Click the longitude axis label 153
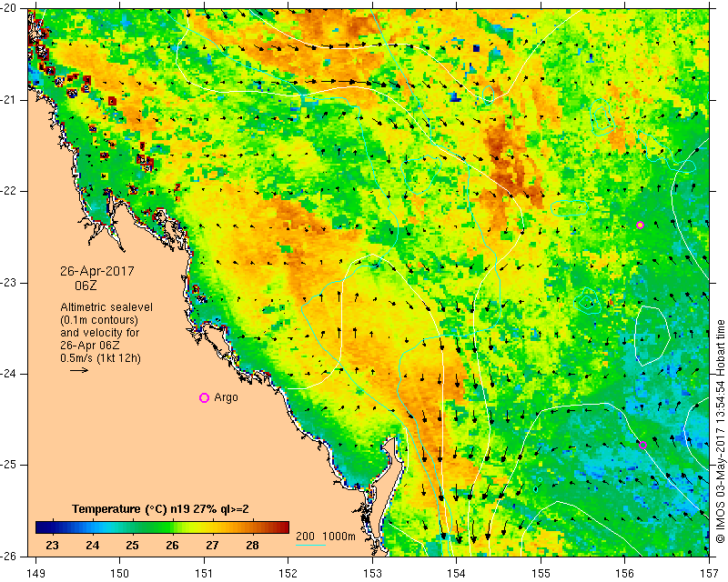This screenshot has width=728, height=582. [372, 574]
